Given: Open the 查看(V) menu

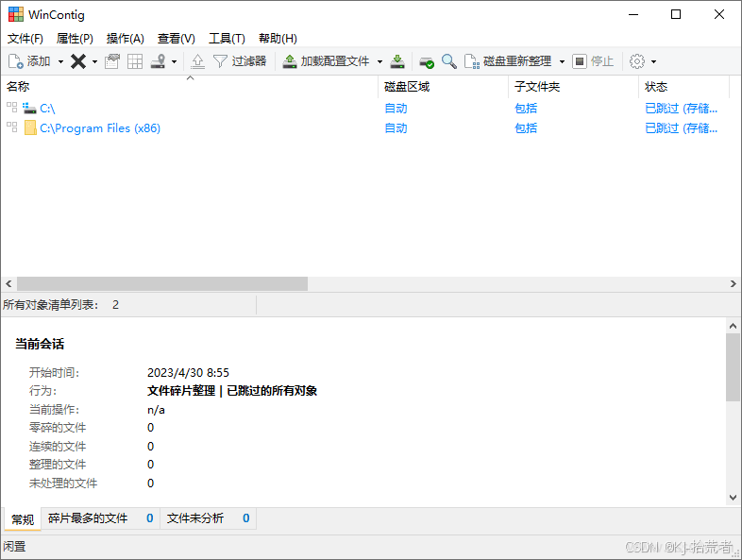Looking at the screenshot, I should pos(176,39).
